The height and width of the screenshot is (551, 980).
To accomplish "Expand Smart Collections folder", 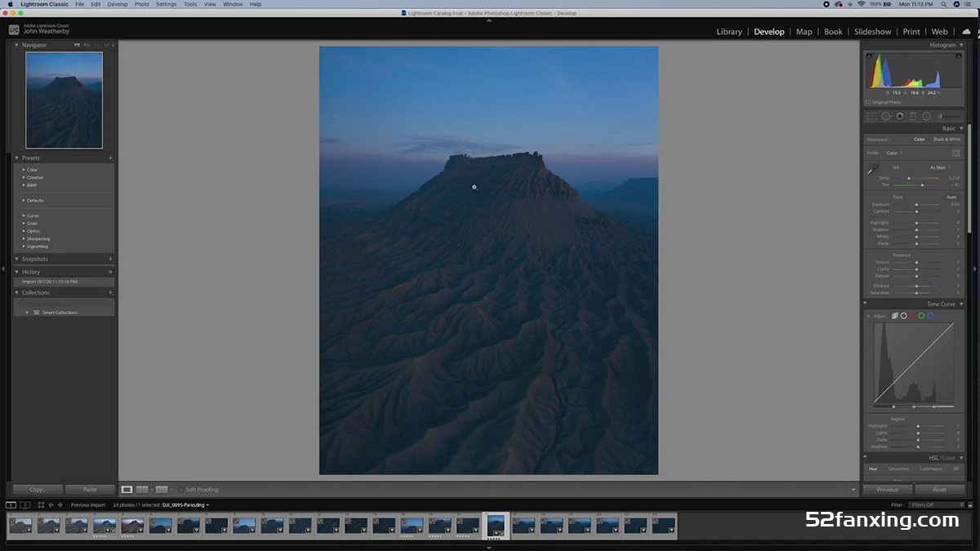I will 26,313.
